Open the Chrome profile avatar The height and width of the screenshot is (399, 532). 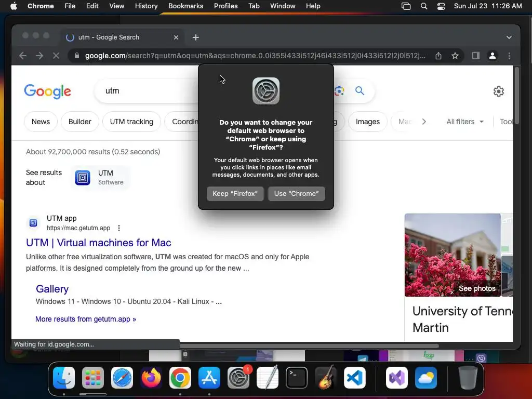[x=493, y=56]
